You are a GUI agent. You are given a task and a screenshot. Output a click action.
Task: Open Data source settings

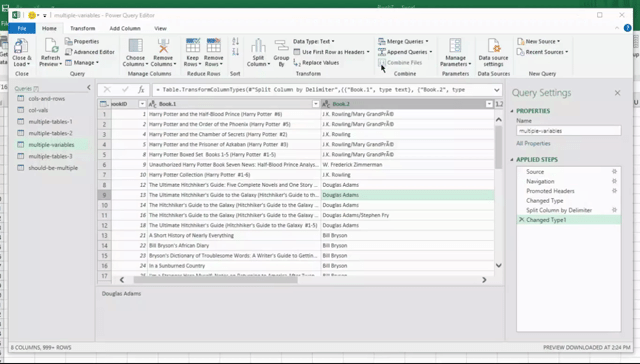click(x=493, y=52)
